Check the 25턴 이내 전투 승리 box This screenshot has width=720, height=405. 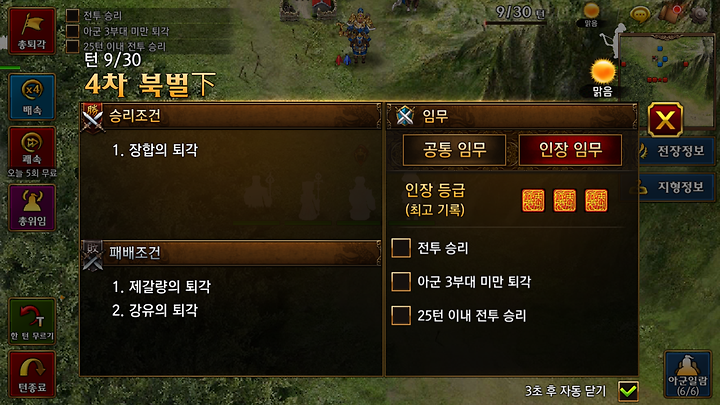pyautogui.click(x=401, y=315)
